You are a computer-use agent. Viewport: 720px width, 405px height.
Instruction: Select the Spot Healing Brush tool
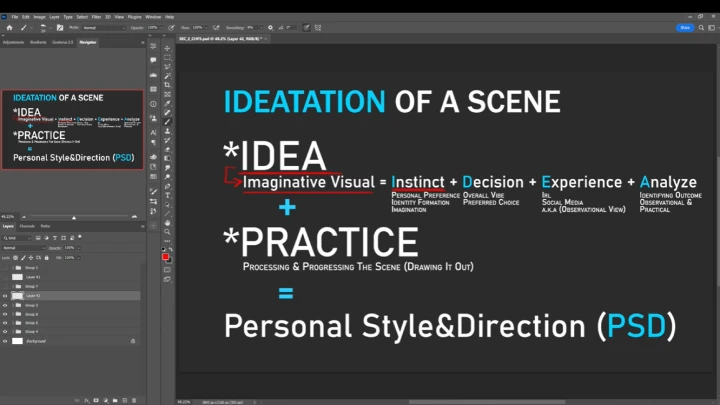(167, 113)
